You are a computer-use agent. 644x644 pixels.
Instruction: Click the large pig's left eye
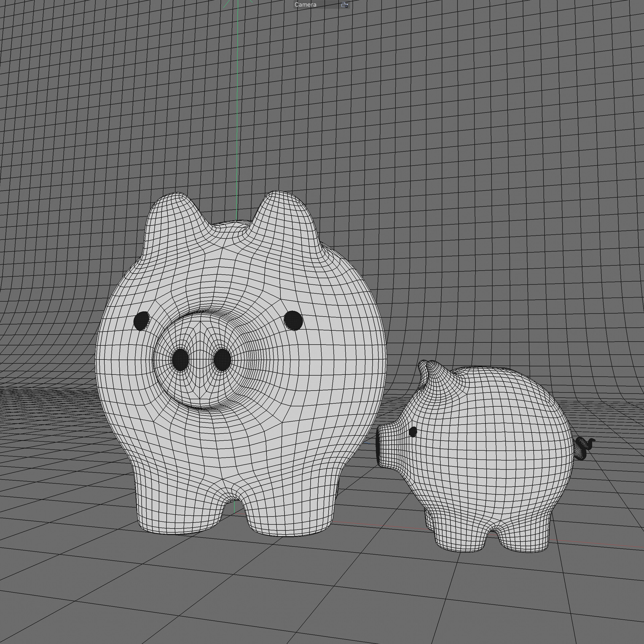pos(141,321)
